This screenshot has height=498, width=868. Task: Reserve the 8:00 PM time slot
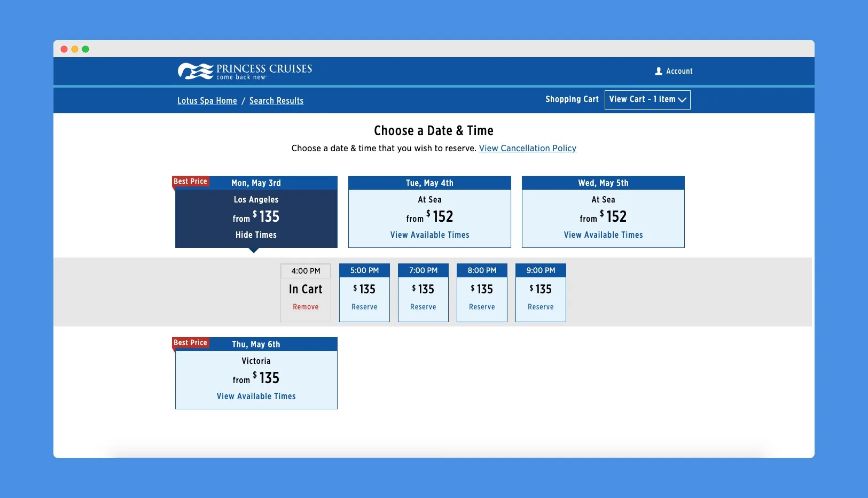pos(482,307)
